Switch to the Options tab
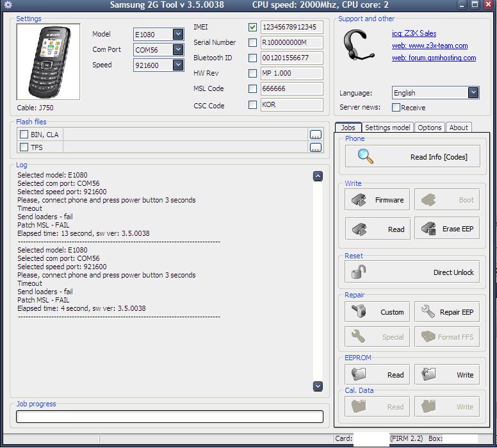Image resolution: width=497 pixels, height=448 pixels. [430, 128]
